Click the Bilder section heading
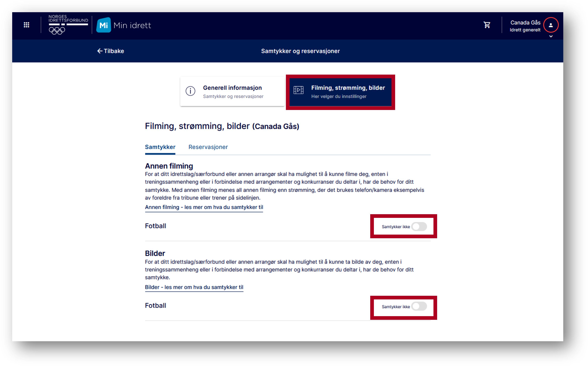This screenshot has height=366, width=588. [155, 253]
